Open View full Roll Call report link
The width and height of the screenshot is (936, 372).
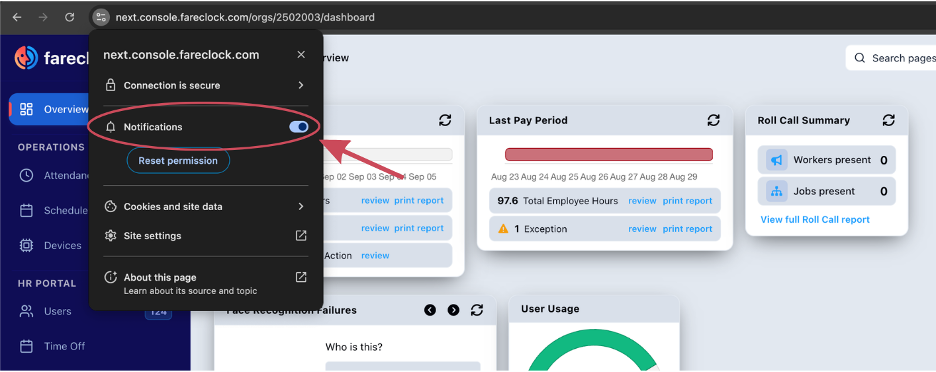point(815,219)
